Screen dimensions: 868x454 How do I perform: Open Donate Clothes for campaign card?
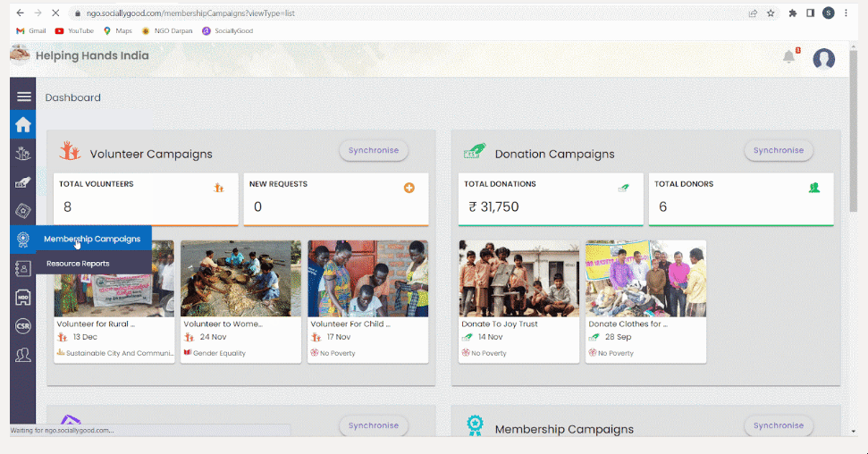click(x=645, y=302)
